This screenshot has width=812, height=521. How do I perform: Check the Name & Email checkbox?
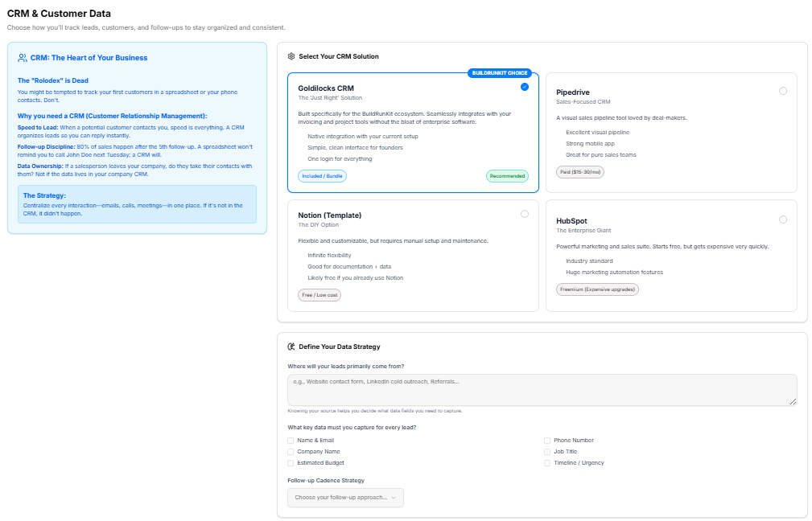291,441
